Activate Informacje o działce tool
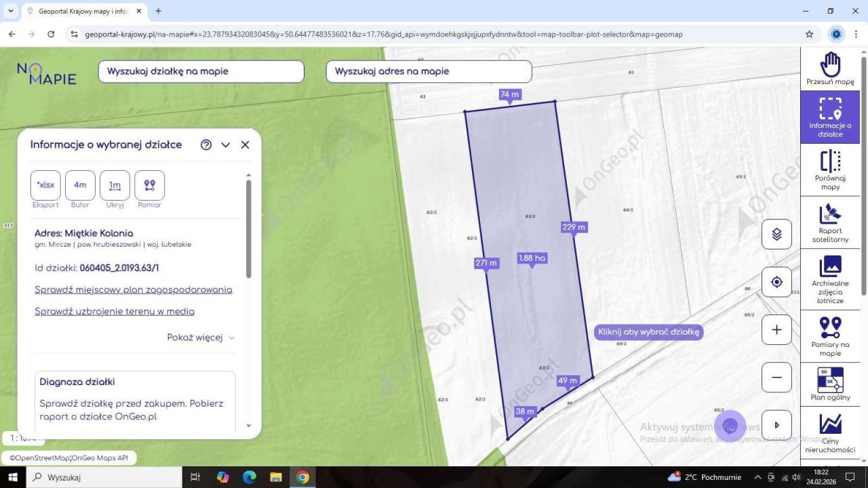The width and height of the screenshot is (868, 488). (830, 117)
